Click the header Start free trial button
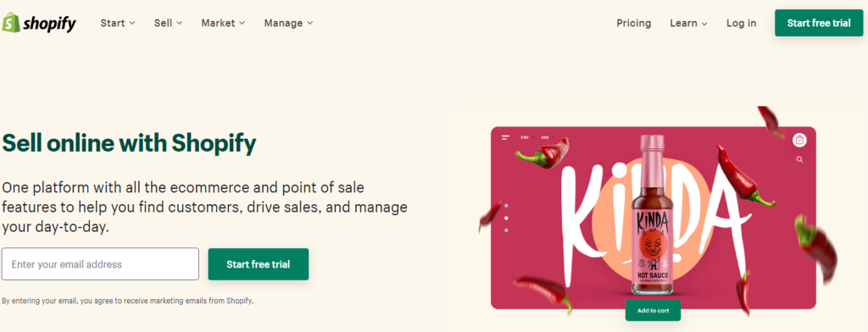This screenshot has width=868, height=332. (819, 23)
